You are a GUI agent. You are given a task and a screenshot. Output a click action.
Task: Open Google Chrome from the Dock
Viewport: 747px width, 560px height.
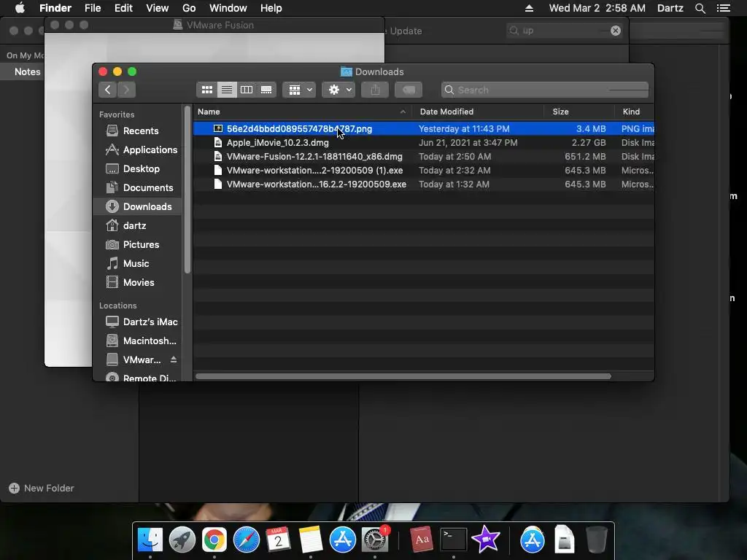point(214,540)
